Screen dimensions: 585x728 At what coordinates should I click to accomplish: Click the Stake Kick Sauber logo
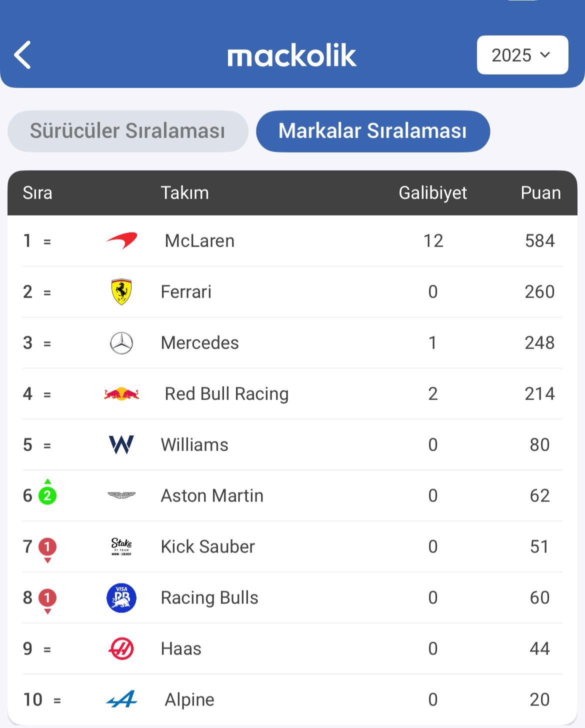pos(121,546)
